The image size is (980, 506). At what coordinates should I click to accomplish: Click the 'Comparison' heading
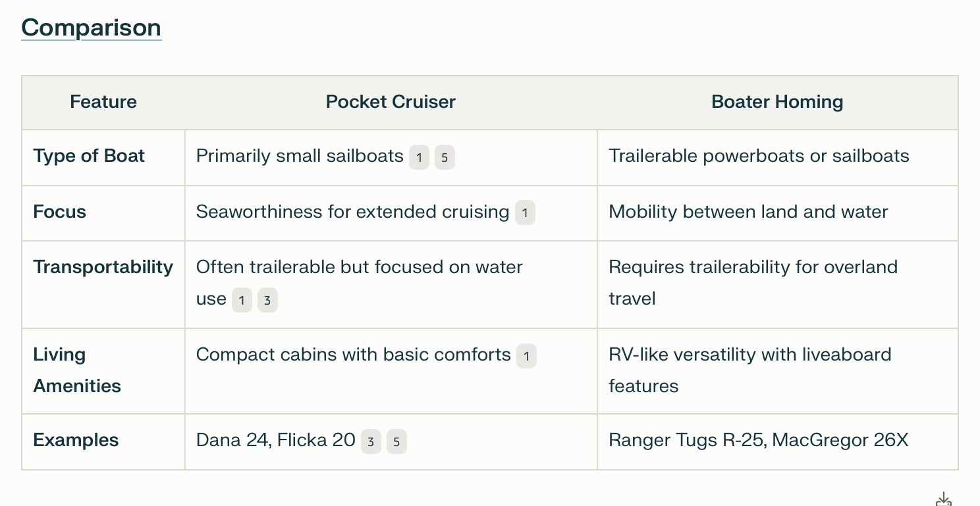pyautogui.click(x=91, y=28)
